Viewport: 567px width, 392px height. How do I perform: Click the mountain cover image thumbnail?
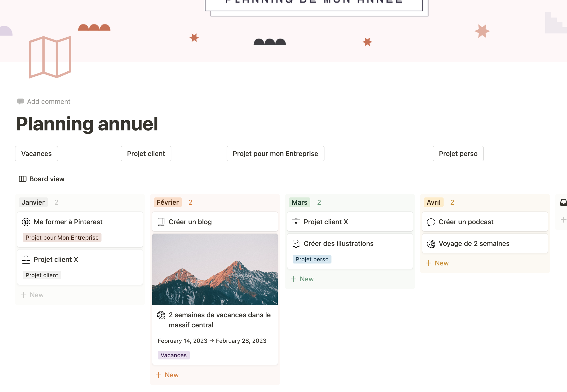(x=215, y=270)
